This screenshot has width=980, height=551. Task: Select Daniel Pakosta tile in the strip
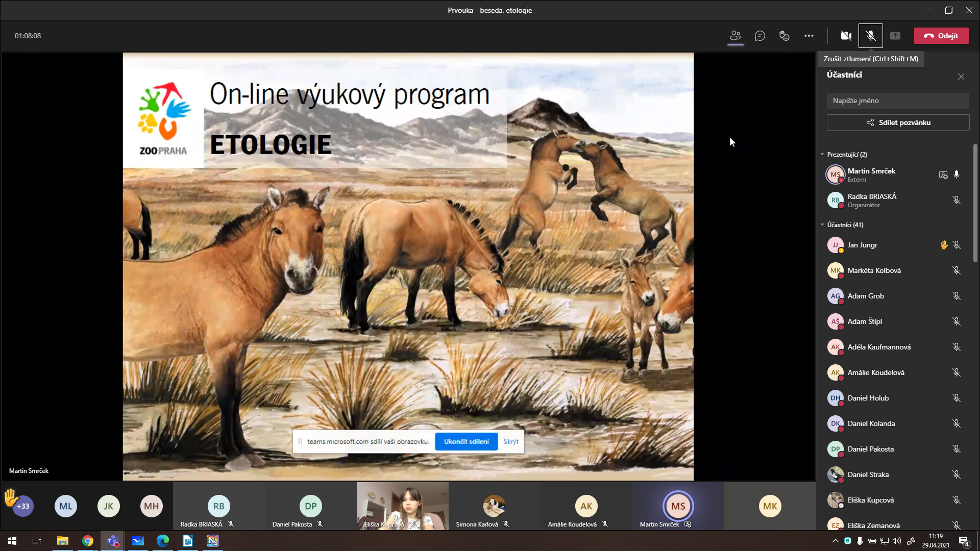pyautogui.click(x=310, y=506)
